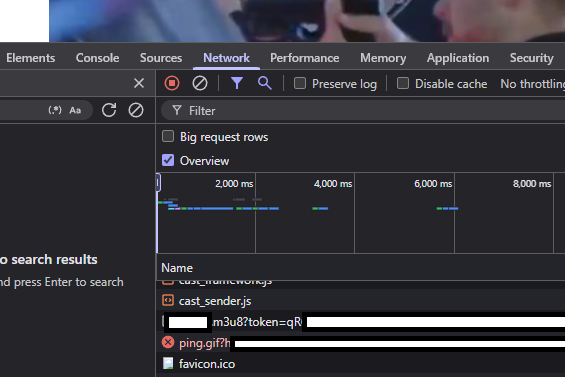Click the 4,000 ms overview timeline marker

point(333,183)
